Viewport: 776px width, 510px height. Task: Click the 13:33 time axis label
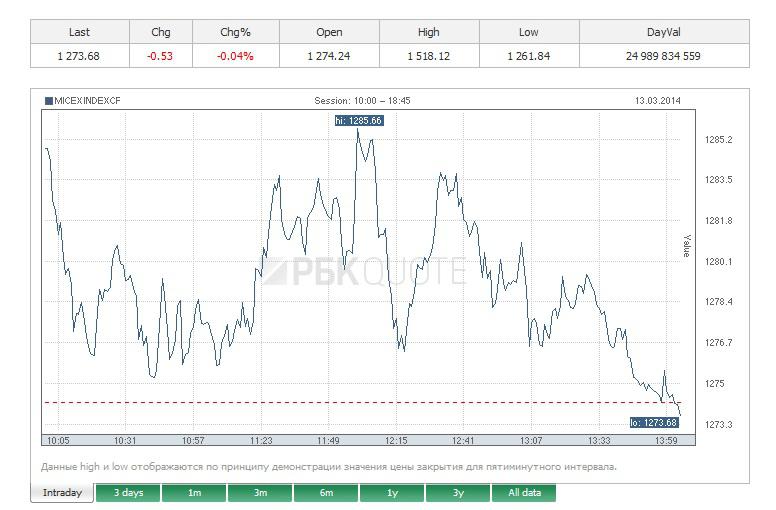pyautogui.click(x=599, y=440)
